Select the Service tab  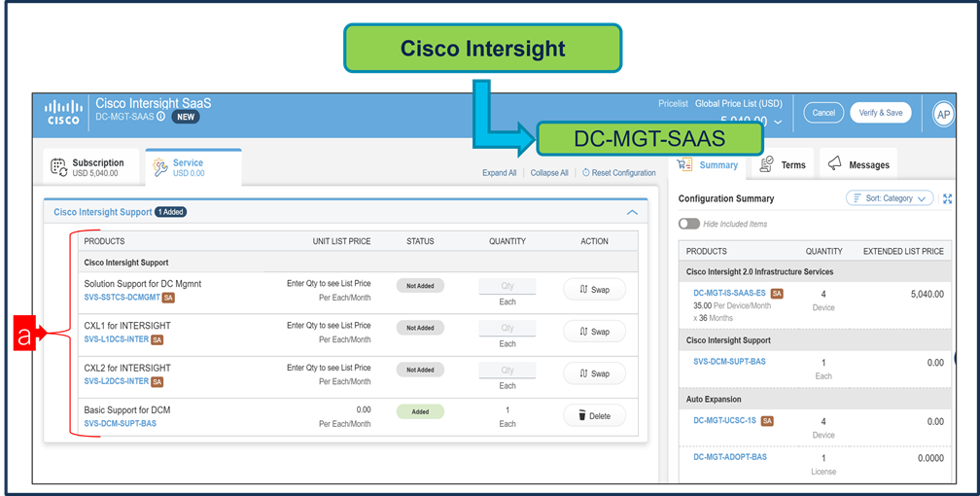[193, 167]
